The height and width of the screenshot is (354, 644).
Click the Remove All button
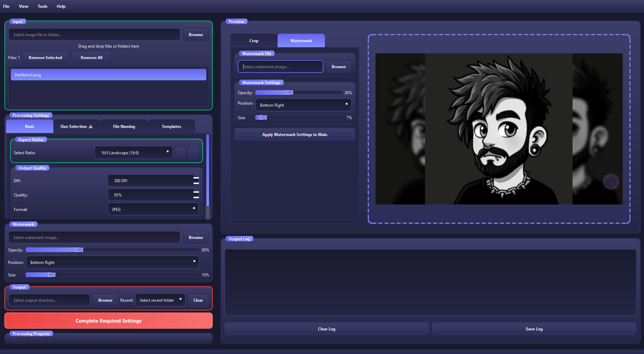pyautogui.click(x=92, y=57)
